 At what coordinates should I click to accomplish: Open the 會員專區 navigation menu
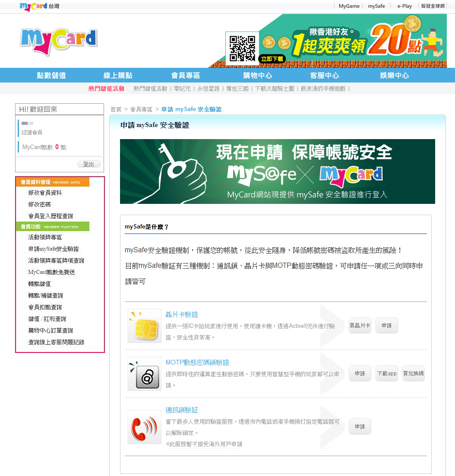(186, 75)
